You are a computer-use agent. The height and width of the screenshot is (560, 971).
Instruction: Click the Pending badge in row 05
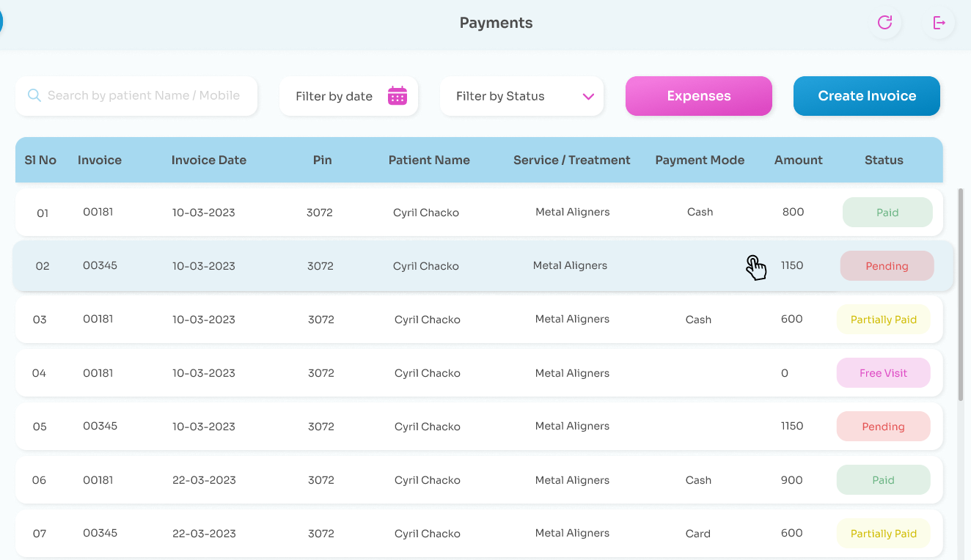click(x=883, y=426)
